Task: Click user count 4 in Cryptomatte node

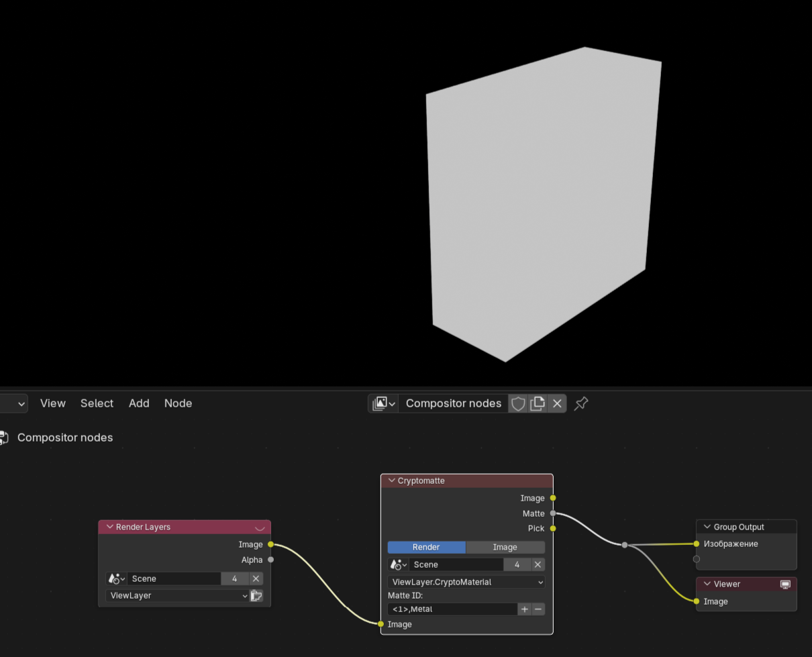Action: [x=517, y=564]
